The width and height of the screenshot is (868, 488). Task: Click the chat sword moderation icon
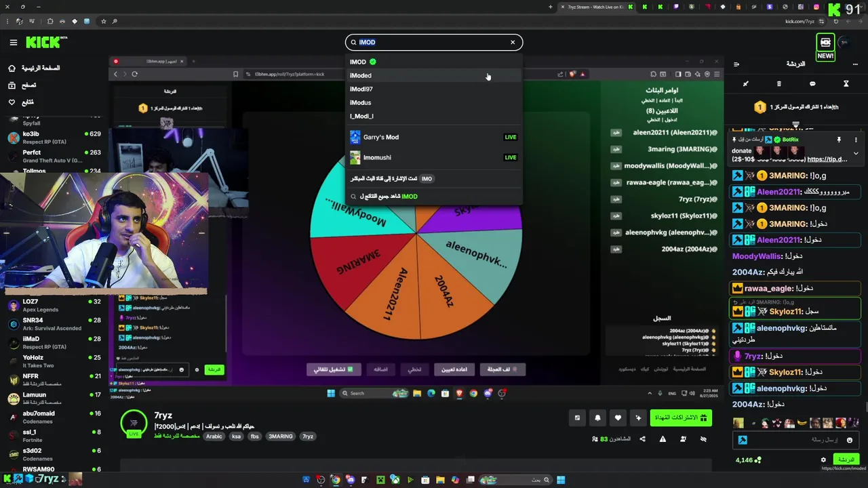click(x=745, y=84)
